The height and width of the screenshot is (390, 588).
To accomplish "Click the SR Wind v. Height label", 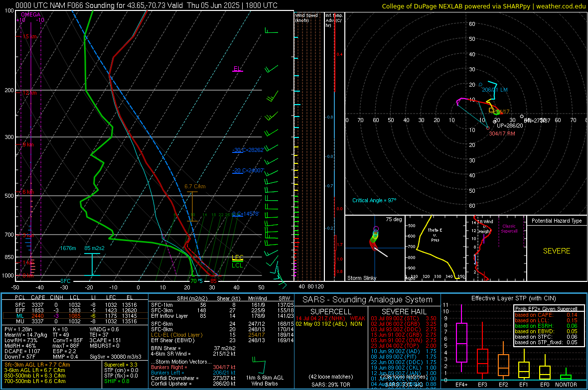I will pyautogui.click(x=485, y=227).
